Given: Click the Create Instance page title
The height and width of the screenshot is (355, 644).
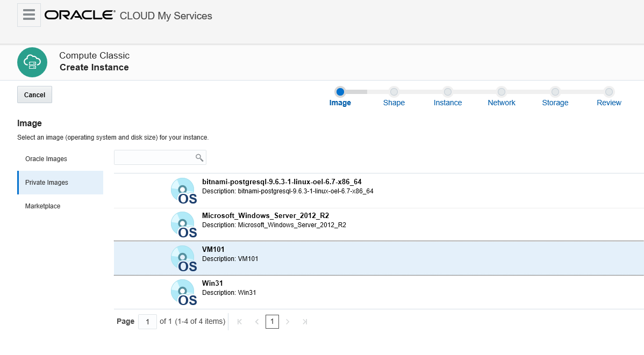Looking at the screenshot, I should coord(94,67).
